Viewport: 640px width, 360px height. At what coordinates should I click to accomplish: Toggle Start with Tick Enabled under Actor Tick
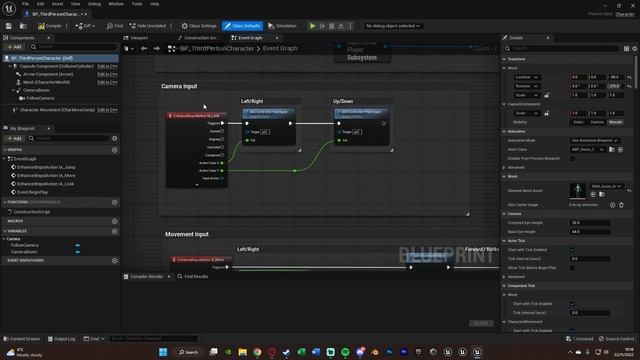572,250
